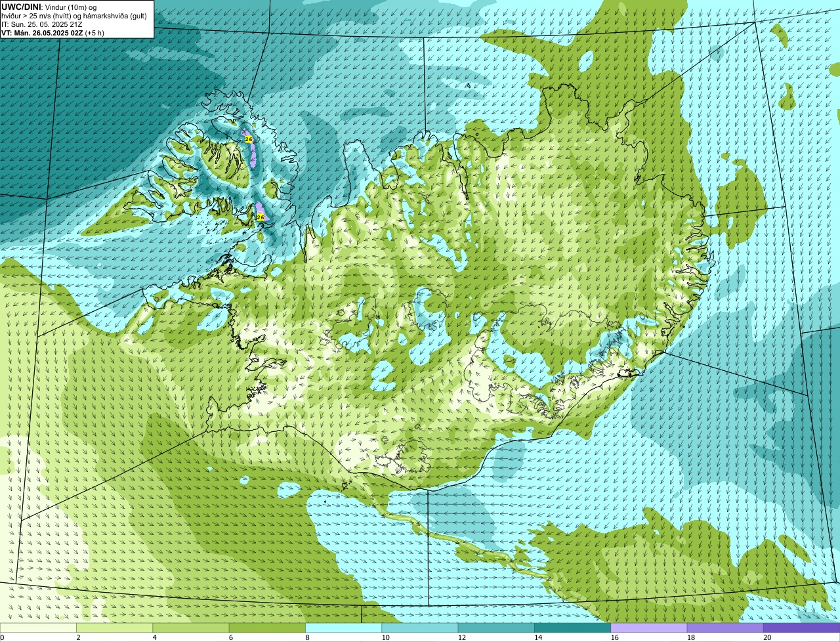Pick the 12–14 m/s teal legend segment
Screen dimensions: 840x642
(x=496, y=628)
